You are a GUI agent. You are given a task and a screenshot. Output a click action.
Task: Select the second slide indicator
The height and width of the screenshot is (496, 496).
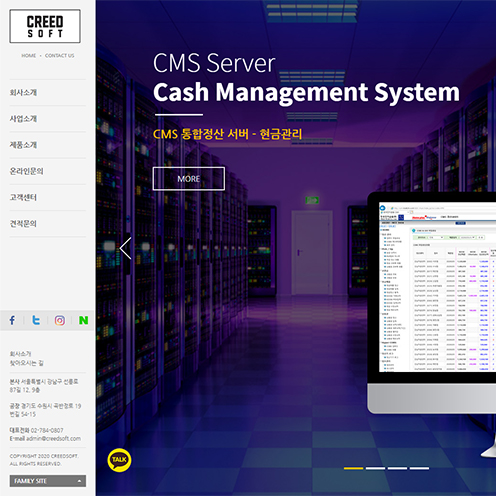[375, 468]
